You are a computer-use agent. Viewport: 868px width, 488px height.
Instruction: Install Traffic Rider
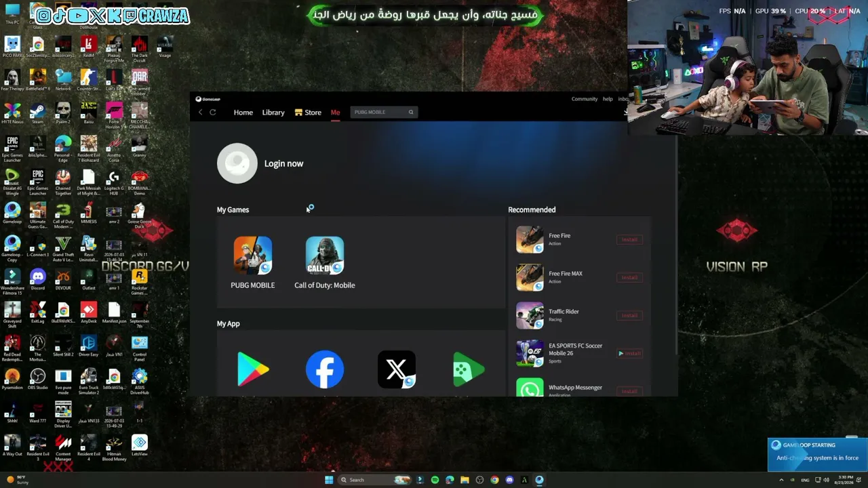(x=629, y=316)
